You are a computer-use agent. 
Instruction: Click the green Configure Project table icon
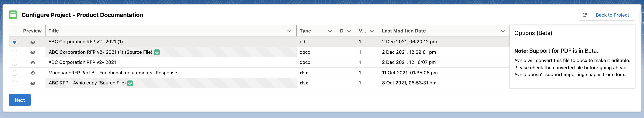click(13, 15)
